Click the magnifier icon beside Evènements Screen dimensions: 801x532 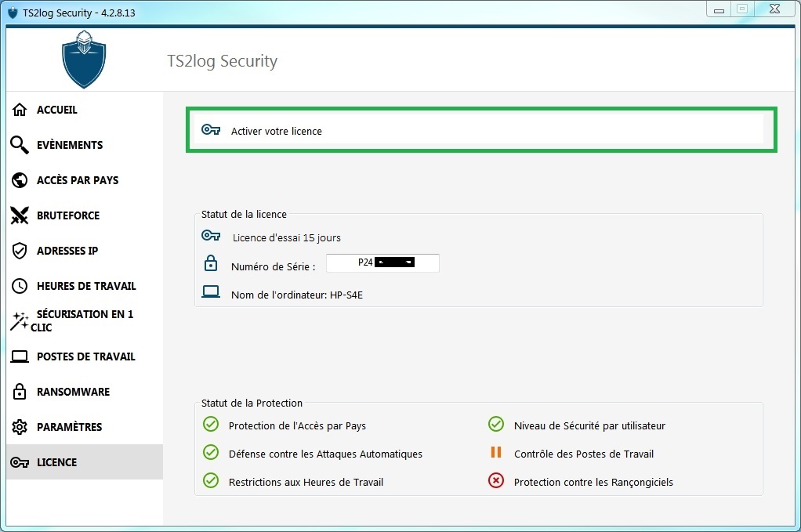click(20, 145)
